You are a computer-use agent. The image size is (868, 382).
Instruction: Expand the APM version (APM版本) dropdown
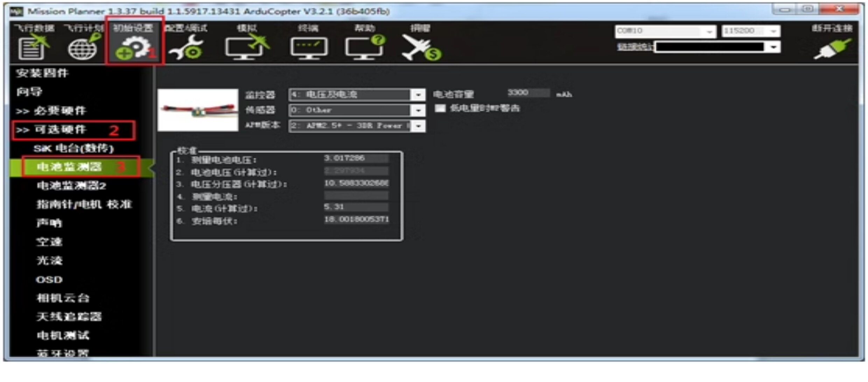pyautogui.click(x=418, y=126)
